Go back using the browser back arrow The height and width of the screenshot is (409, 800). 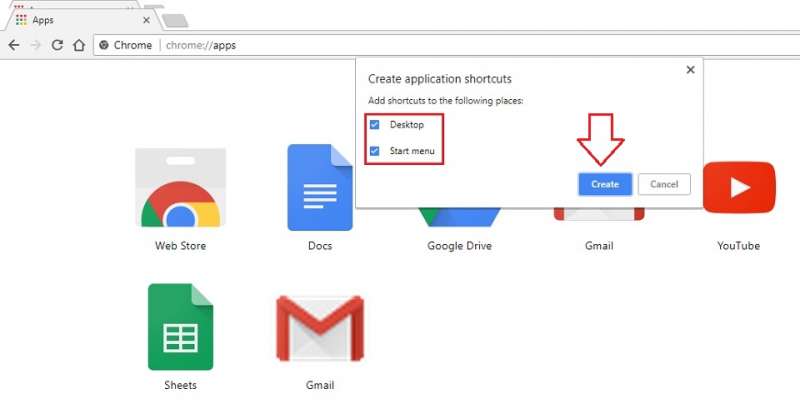pyautogui.click(x=13, y=45)
